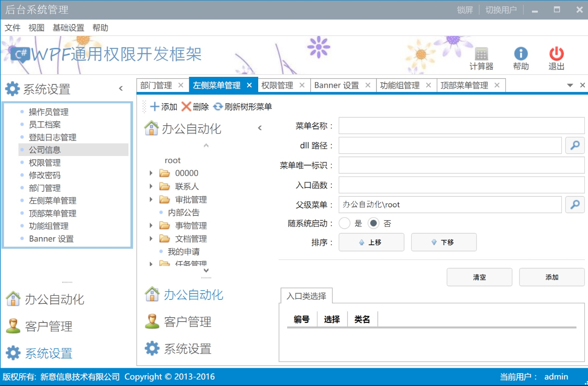Screen dimensions: 588x386
Task: Select 内部公告 in the tree
Action: tap(184, 212)
